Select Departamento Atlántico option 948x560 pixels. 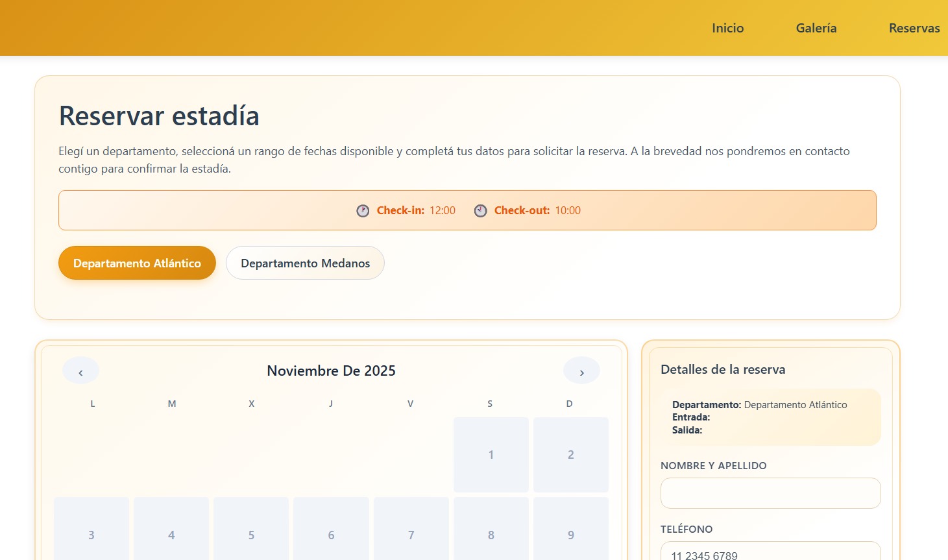click(x=137, y=263)
